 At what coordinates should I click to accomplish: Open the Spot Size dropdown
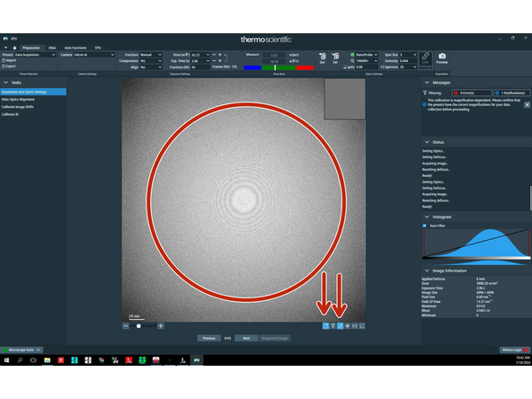[408, 55]
